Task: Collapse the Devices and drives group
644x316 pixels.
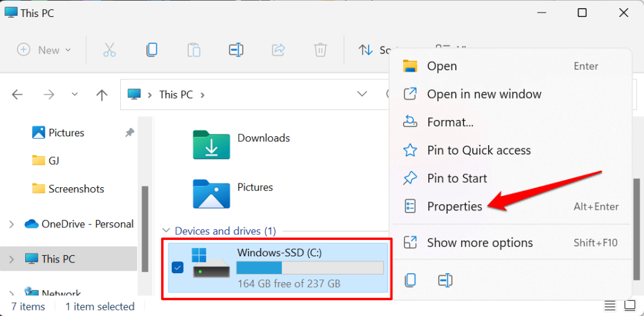Action: (166, 231)
